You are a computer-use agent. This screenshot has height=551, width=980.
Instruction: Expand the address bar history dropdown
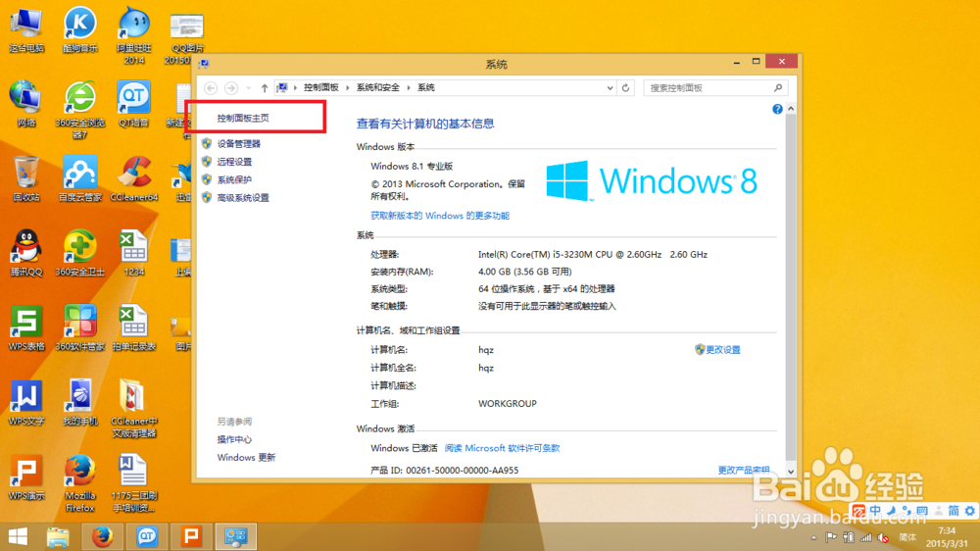click(x=610, y=88)
